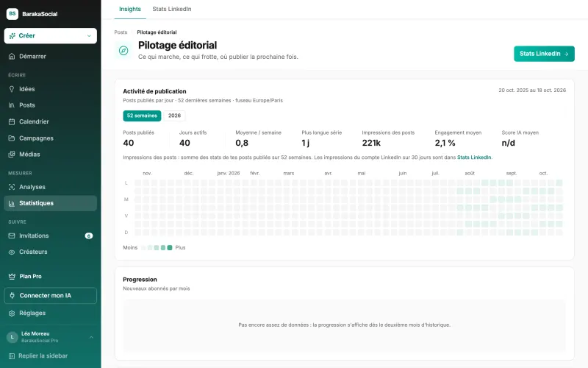The width and height of the screenshot is (588, 368).
Task: Click the scan icon beside Analyses
Action: (12, 187)
